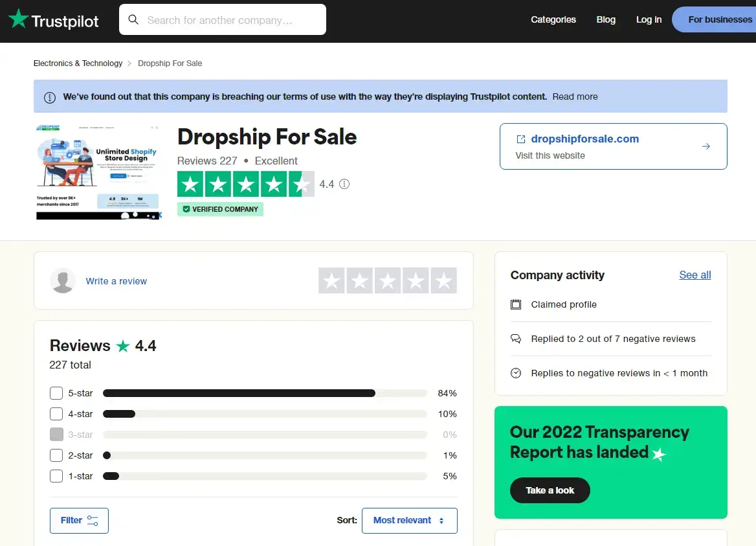The image size is (756, 546).
Task: Rate one star in the Write a review box
Action: [331, 280]
